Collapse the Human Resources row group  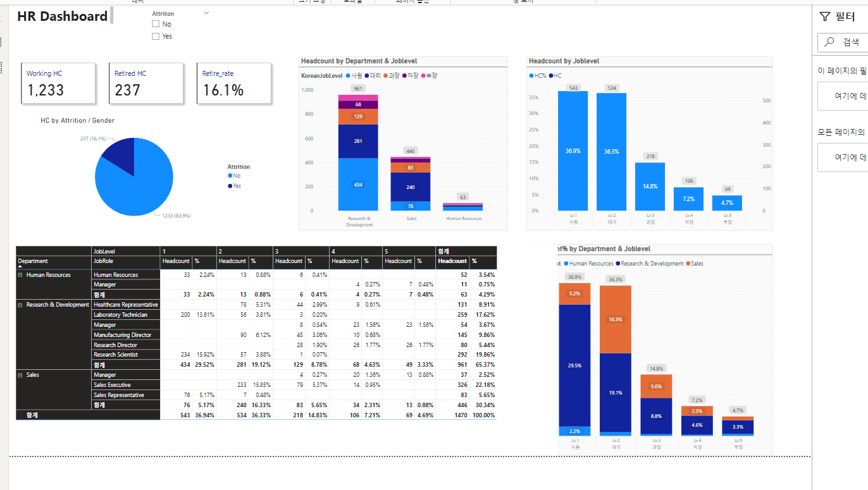pos(20,275)
